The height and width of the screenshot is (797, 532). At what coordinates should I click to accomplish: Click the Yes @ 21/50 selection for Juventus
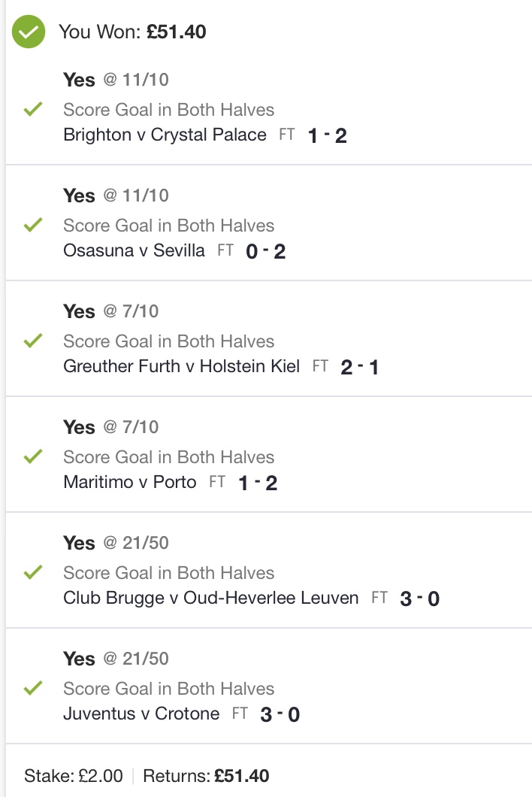[x=116, y=659]
